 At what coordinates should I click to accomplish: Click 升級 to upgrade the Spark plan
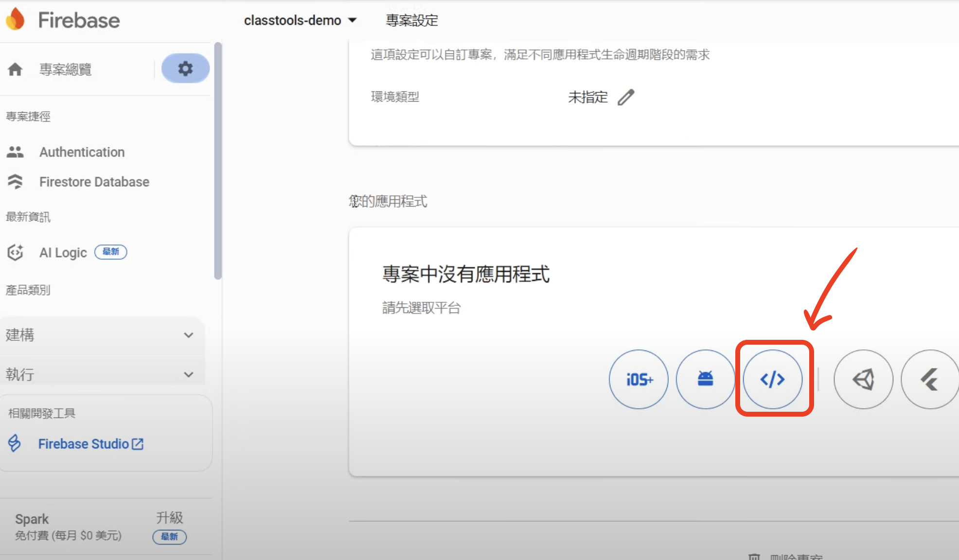click(x=169, y=518)
